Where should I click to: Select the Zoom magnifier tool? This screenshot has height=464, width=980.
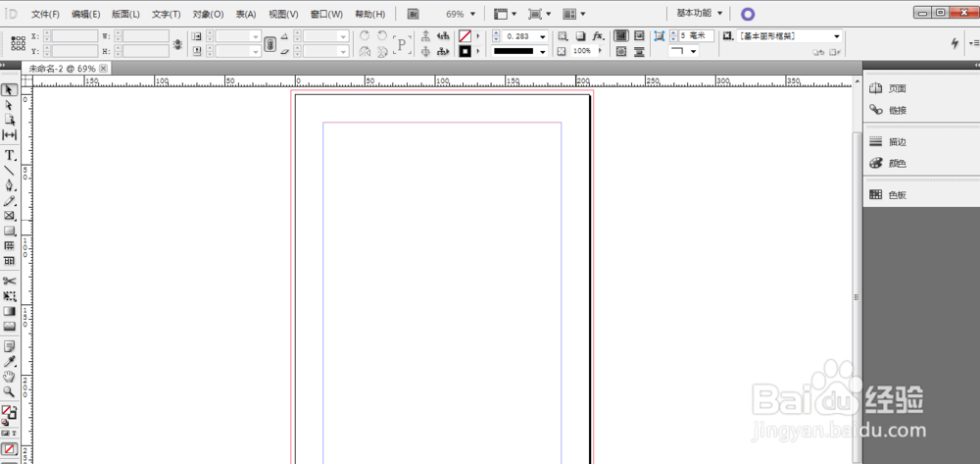point(9,391)
